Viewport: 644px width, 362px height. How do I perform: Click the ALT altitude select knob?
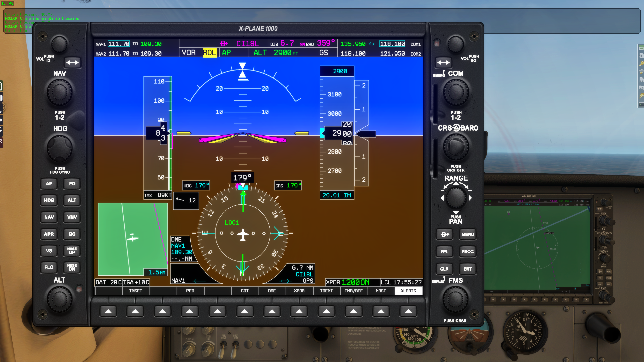[60, 299]
